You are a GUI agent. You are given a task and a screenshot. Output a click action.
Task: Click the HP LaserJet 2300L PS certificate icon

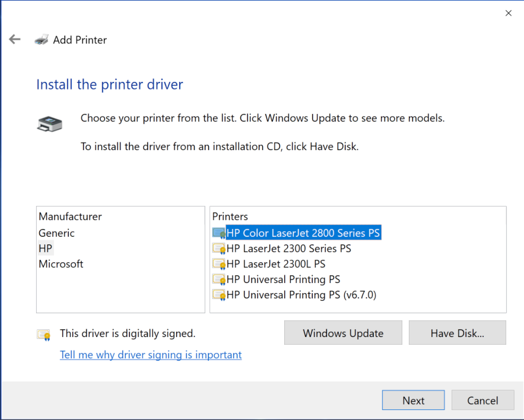(x=219, y=264)
